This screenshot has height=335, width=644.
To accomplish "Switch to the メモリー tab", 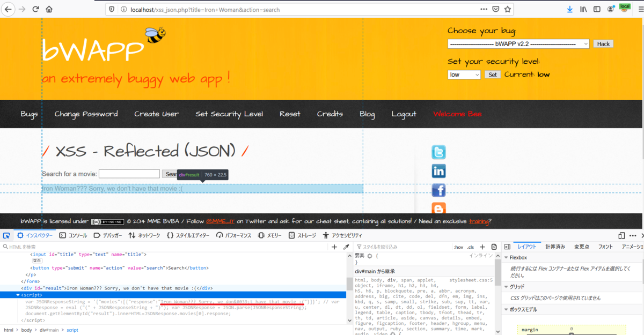I will pos(270,235).
